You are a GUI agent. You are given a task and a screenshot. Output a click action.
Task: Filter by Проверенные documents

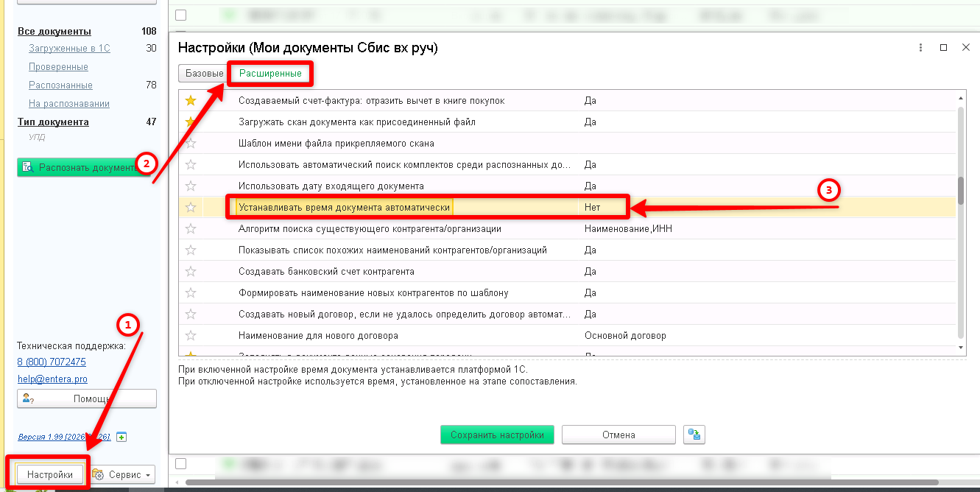58,67
